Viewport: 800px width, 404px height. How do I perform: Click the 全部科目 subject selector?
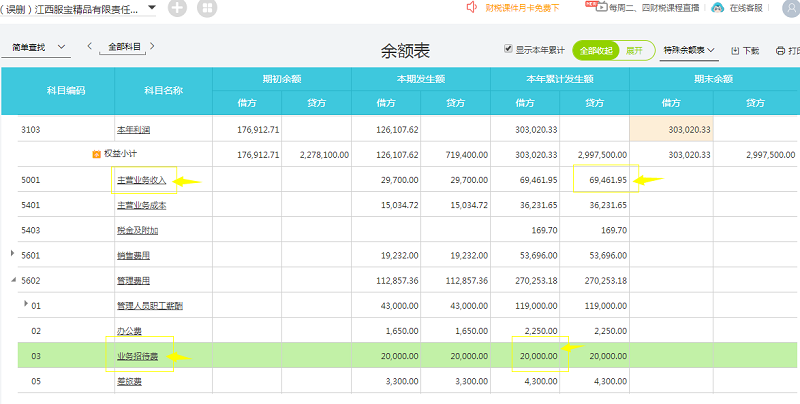pyautogui.click(x=126, y=47)
